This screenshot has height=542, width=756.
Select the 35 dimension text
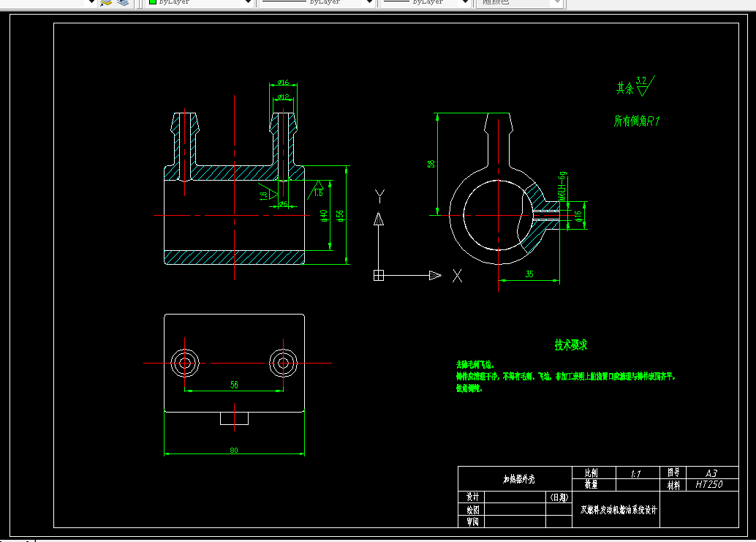pos(529,274)
